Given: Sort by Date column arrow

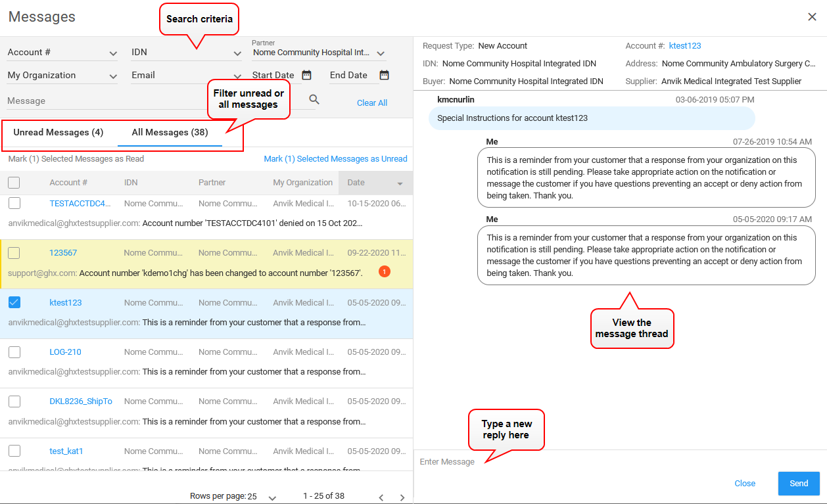Looking at the screenshot, I should (x=400, y=183).
